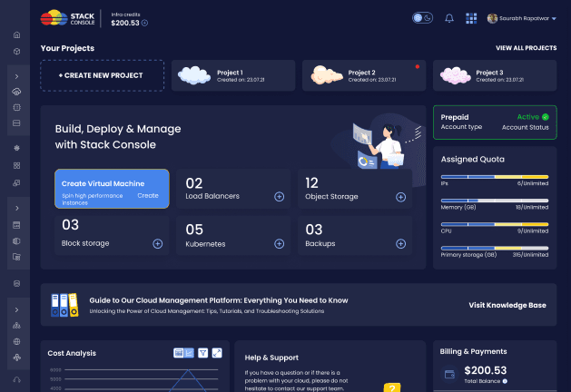This screenshot has height=392, width=571.
Task: Expand the Saurabh Rapatwar account dropdown
Action: click(522, 18)
